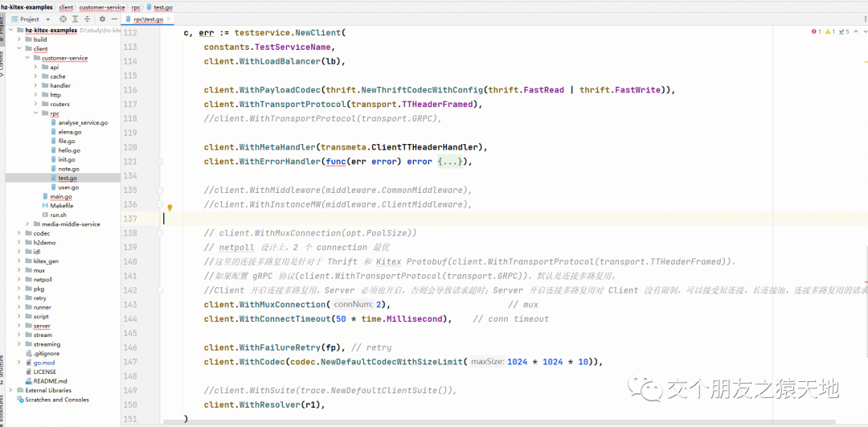Expand the api folder
Viewport: 868px width, 427px height.
[x=36, y=67]
